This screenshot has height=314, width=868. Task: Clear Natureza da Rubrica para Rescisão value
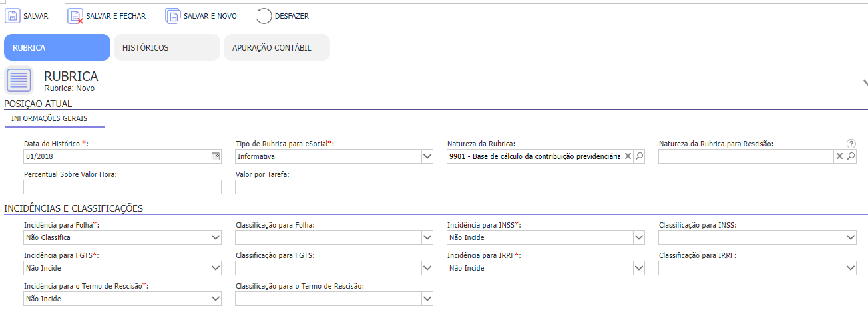(x=839, y=156)
